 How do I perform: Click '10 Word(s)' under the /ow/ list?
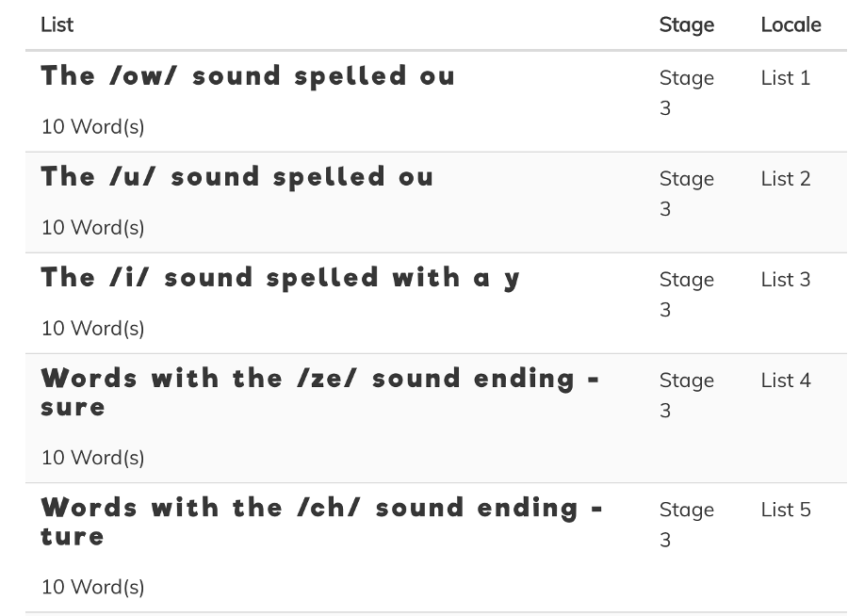(x=93, y=127)
